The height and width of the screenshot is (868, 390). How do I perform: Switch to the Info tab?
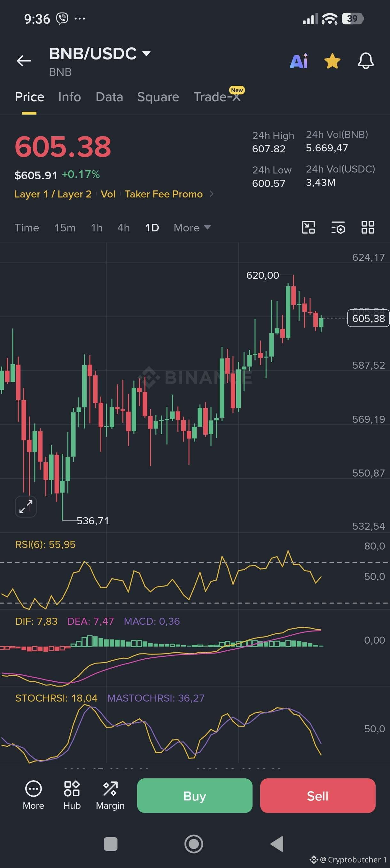click(70, 97)
